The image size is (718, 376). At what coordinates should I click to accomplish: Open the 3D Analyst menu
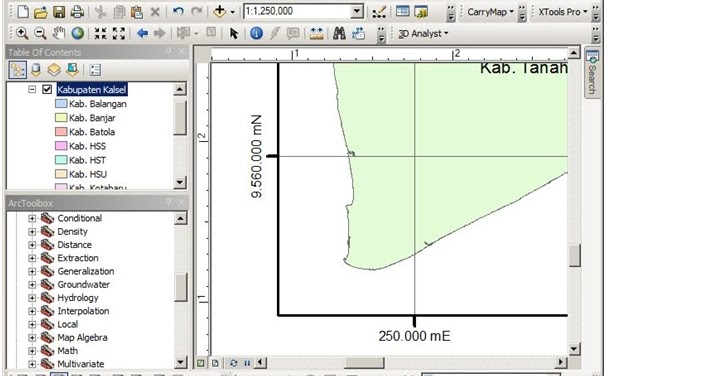(423, 33)
